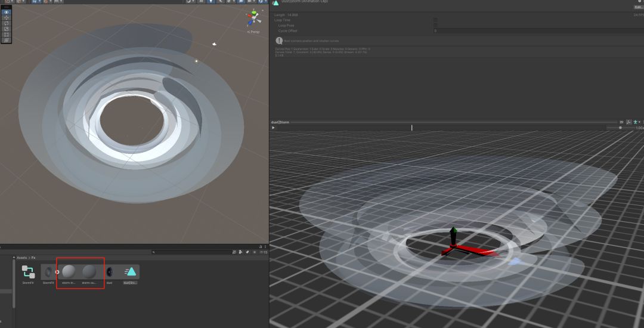The image size is (644, 328).
Task: Enable the Loop Pose checkbox
Action: click(435, 25)
